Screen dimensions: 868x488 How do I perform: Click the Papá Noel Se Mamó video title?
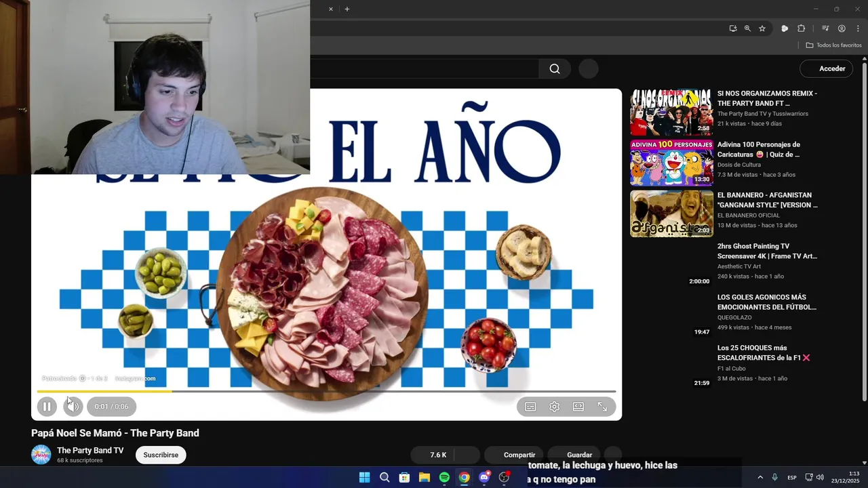(x=115, y=433)
